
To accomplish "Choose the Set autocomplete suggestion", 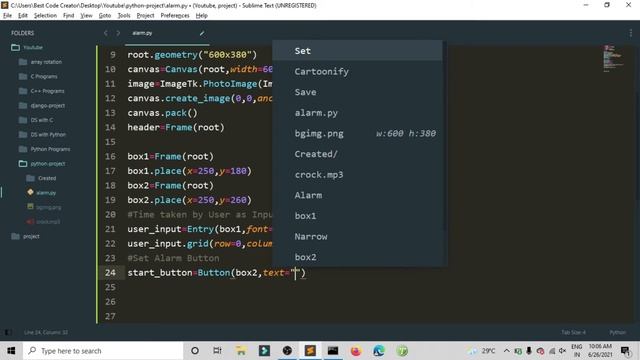I will pos(357,51).
